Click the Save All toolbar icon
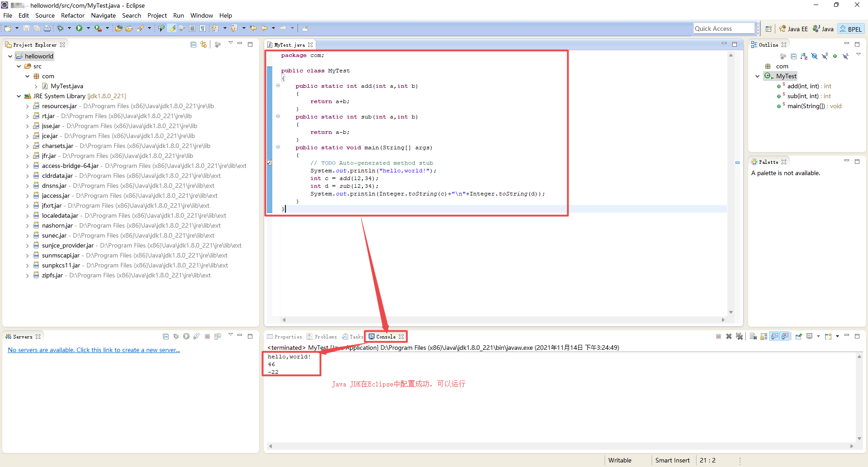Viewport: 868px width, 467px height. 37,28
